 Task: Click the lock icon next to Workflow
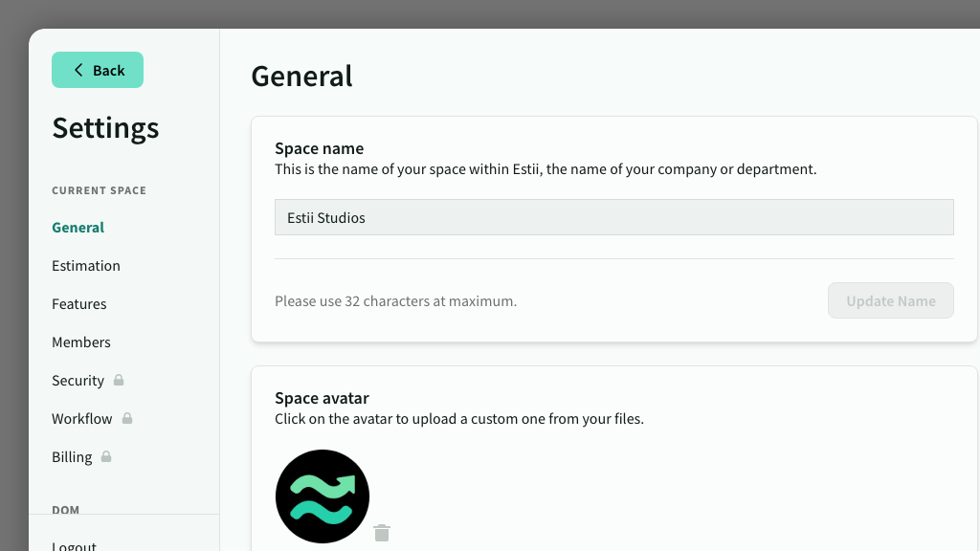[x=127, y=418]
